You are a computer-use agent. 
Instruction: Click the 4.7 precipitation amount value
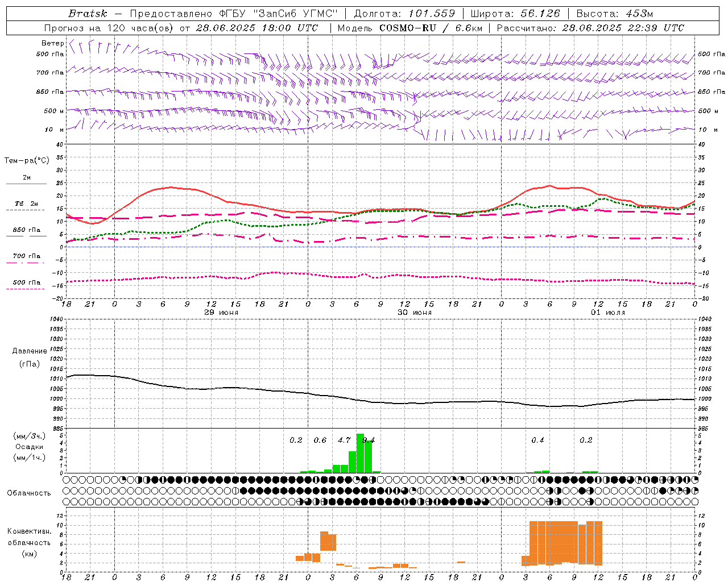(x=344, y=440)
